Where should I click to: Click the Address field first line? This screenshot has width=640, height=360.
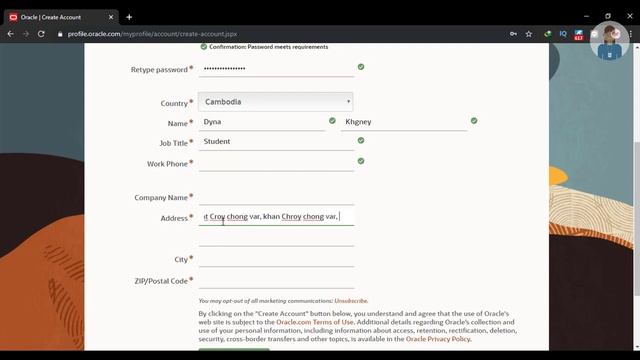tap(276, 217)
